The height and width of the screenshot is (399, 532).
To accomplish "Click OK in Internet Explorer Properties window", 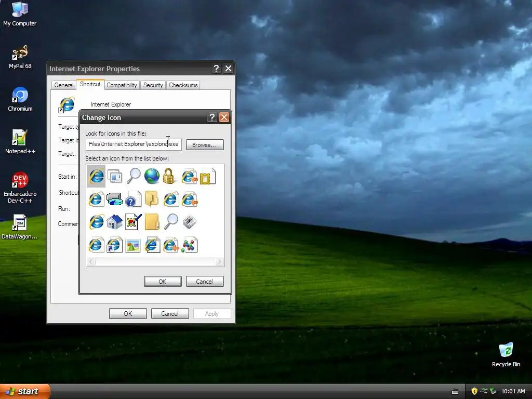I will click(128, 313).
